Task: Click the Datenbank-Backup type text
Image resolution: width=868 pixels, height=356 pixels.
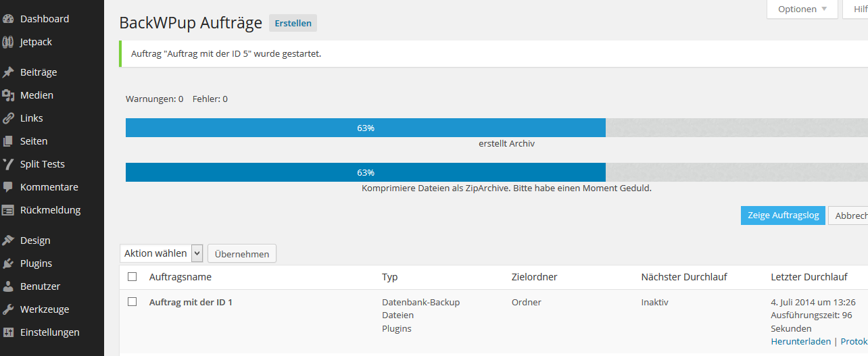Action: tap(420, 303)
